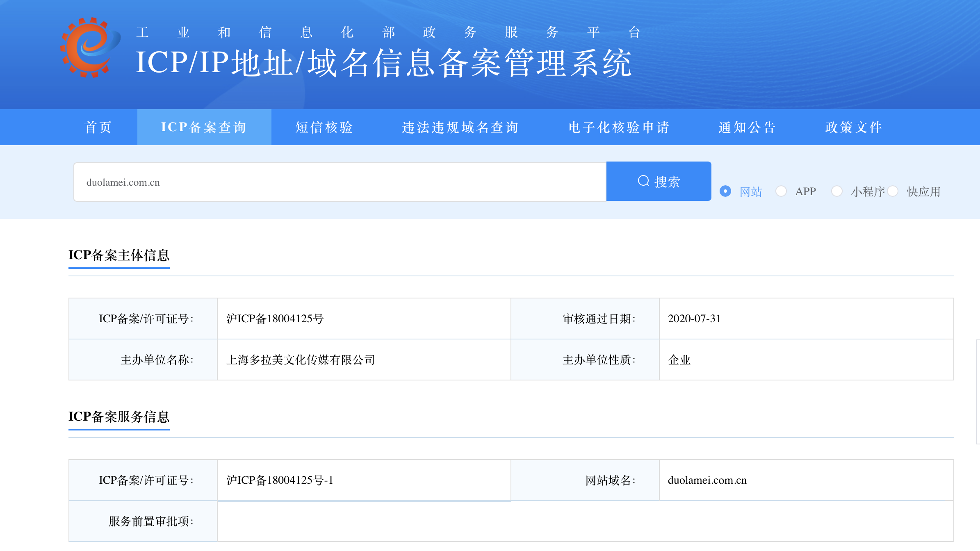Open 电子化核验申请 navigation item
The height and width of the screenshot is (551, 980).
coord(619,127)
